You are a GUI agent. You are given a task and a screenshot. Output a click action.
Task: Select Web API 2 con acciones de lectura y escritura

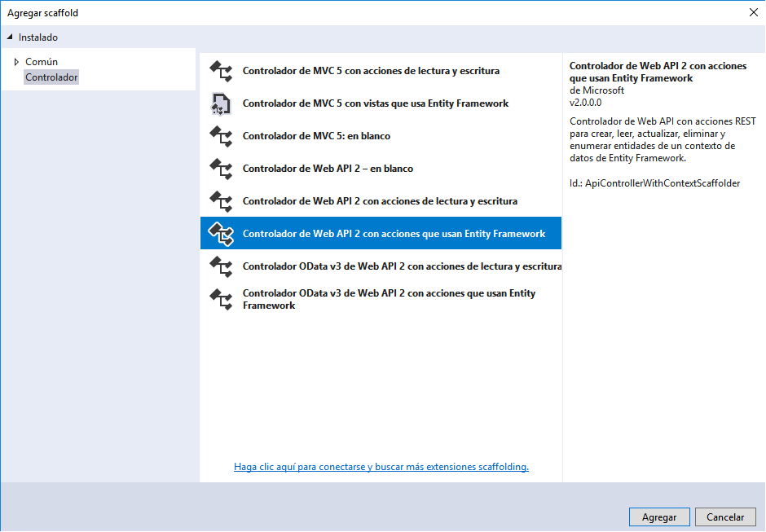381,201
